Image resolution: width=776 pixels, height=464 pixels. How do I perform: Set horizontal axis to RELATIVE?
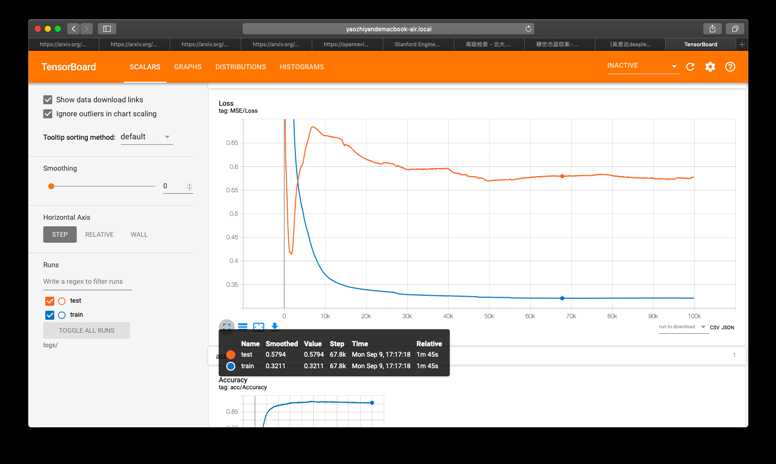99,234
